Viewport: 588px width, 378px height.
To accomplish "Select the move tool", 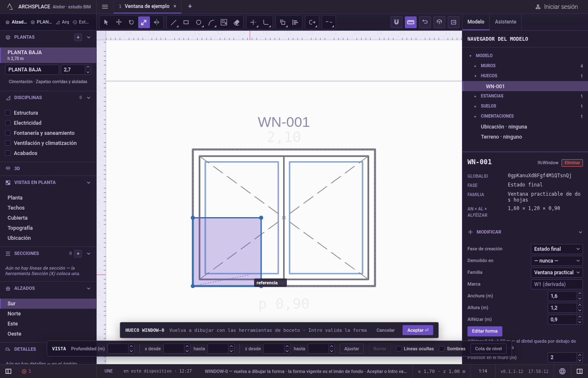I will point(119,22).
